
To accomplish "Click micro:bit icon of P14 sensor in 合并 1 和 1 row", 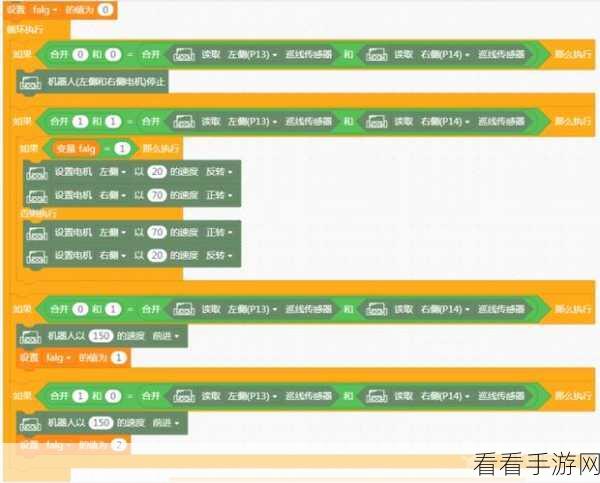I will coord(377,122).
